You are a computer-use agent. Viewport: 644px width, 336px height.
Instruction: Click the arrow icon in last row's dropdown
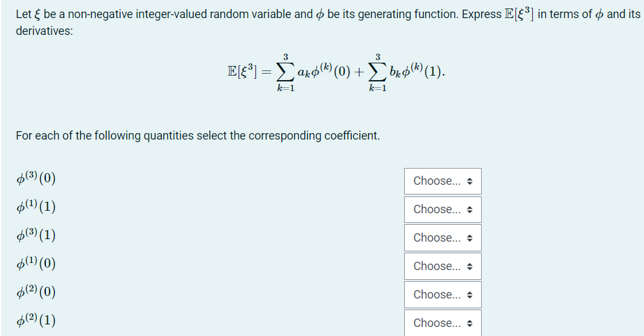click(x=470, y=323)
